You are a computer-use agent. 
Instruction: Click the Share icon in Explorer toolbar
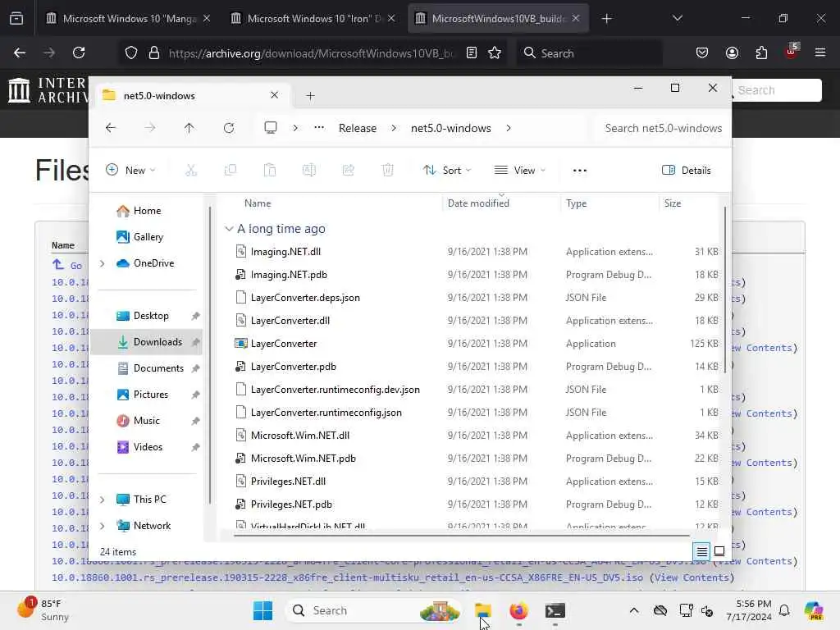348,171
